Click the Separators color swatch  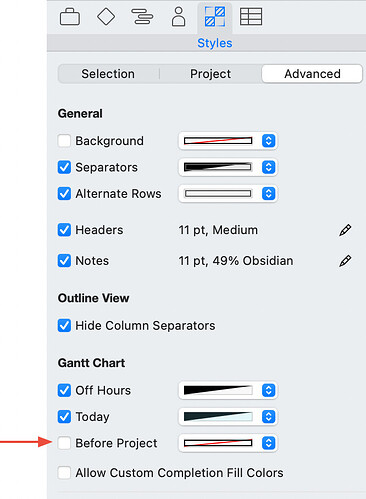click(x=218, y=167)
